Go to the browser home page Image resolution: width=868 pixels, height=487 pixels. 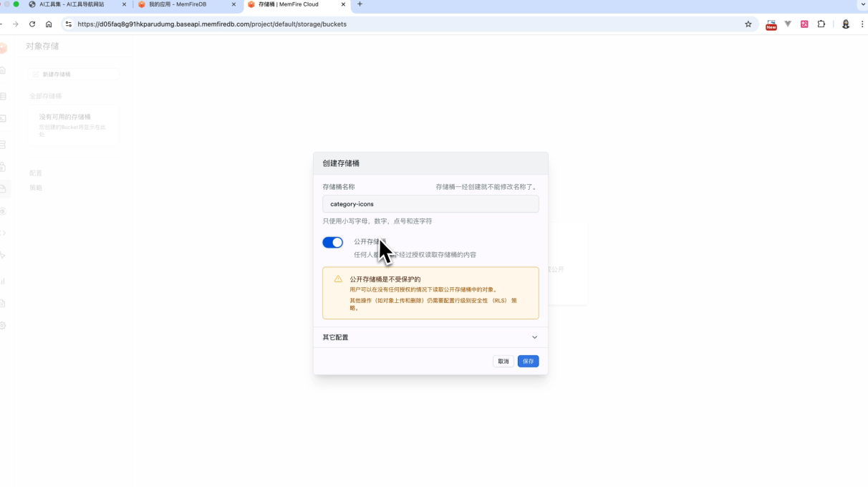[x=49, y=24]
